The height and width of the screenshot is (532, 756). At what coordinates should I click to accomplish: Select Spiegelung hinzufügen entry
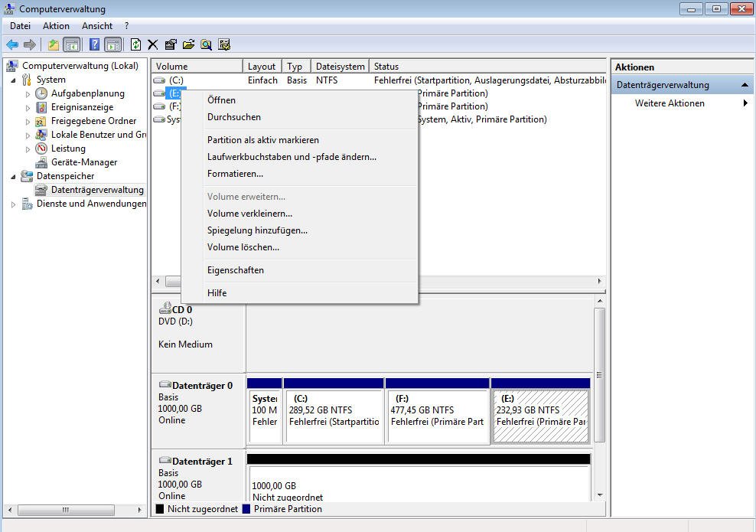(x=299, y=230)
